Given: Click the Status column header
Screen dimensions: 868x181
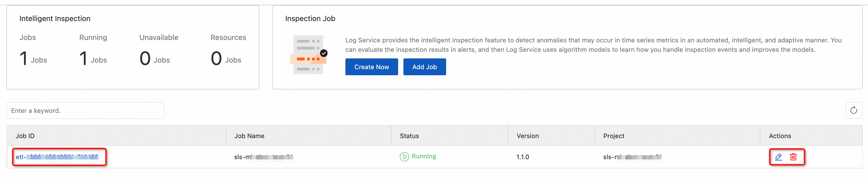Looking at the screenshot, I should click(409, 136).
